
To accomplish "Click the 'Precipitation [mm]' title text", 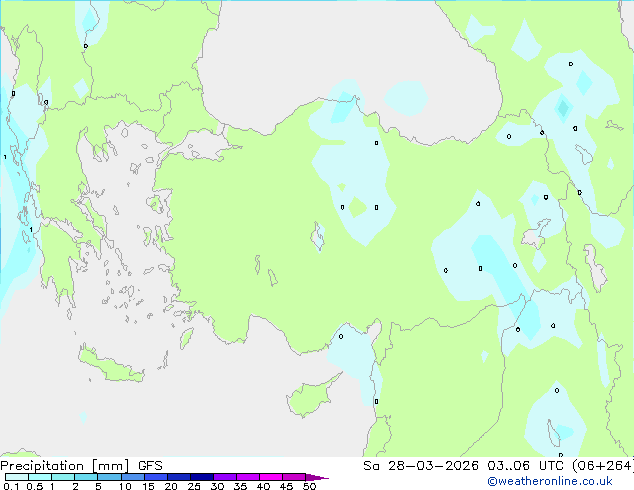I will click(x=64, y=466).
